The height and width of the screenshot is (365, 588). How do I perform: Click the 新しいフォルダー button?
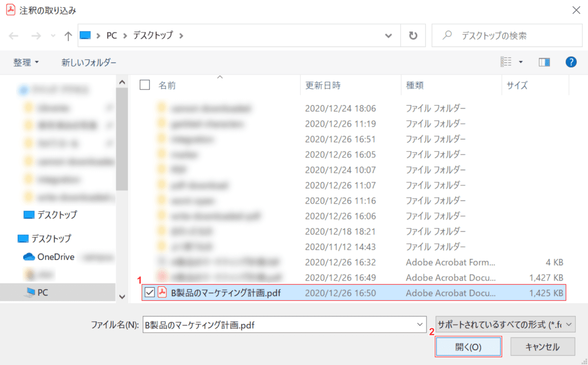[89, 63]
